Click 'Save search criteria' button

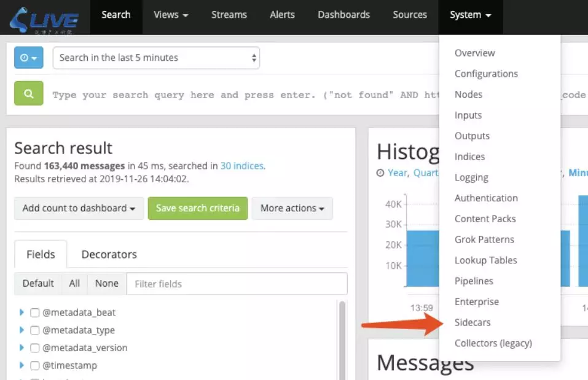pyautogui.click(x=198, y=208)
